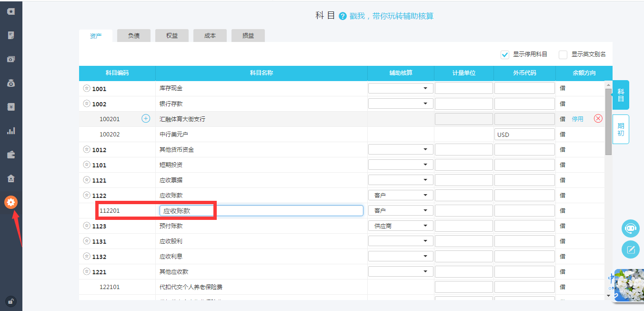Open 供应商 dropdown for 预付账款
The width and height of the screenshot is (644, 311).
[401, 226]
